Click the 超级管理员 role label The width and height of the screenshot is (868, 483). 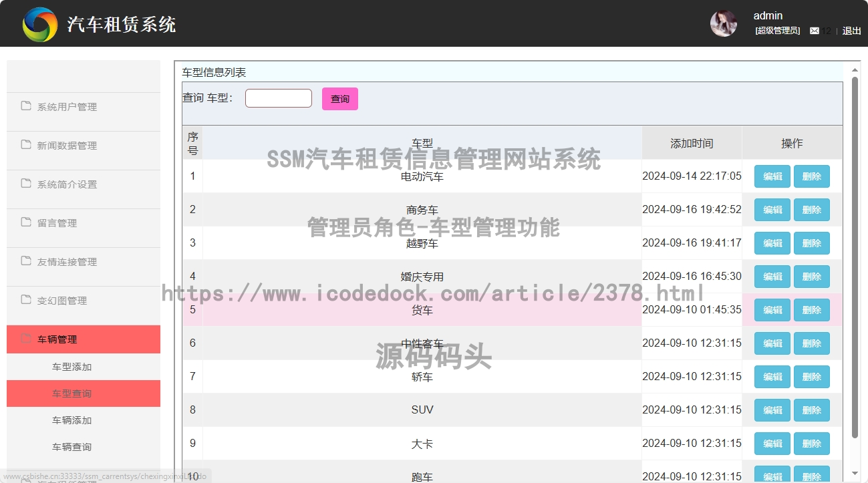777,31
